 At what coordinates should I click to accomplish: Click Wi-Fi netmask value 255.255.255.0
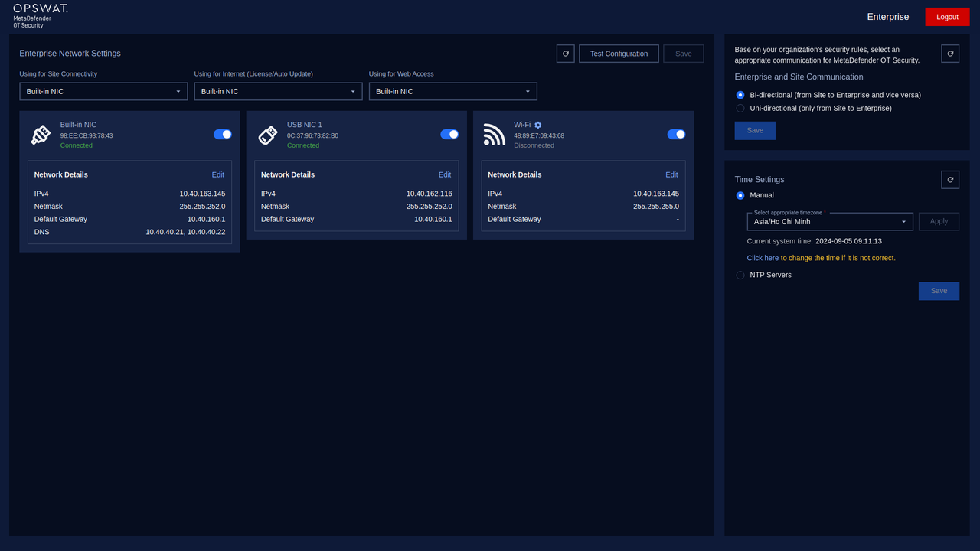point(656,207)
